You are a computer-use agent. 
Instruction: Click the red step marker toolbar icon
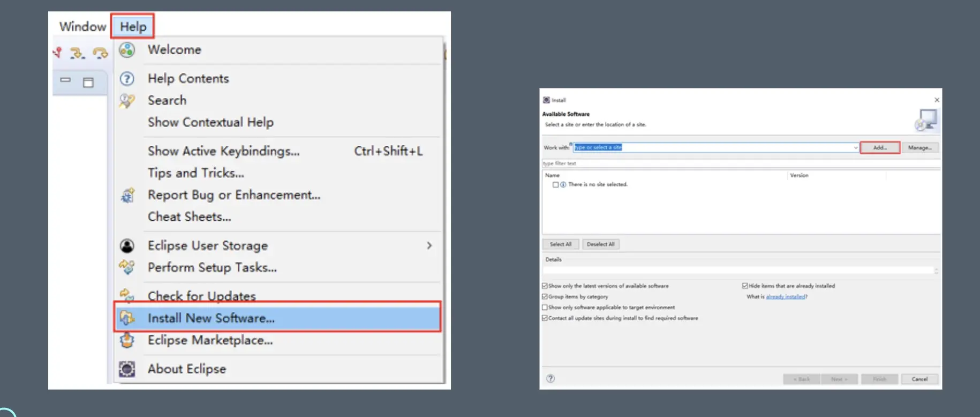point(57,53)
